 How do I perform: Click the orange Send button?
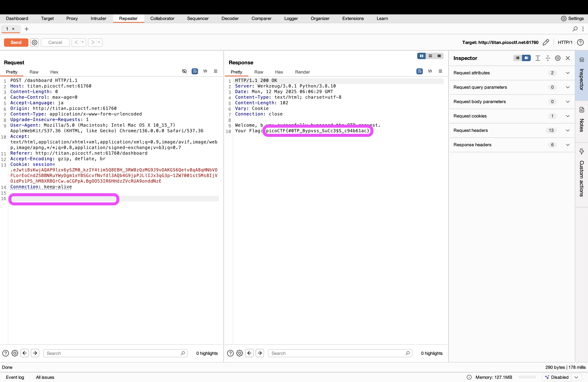(16, 42)
